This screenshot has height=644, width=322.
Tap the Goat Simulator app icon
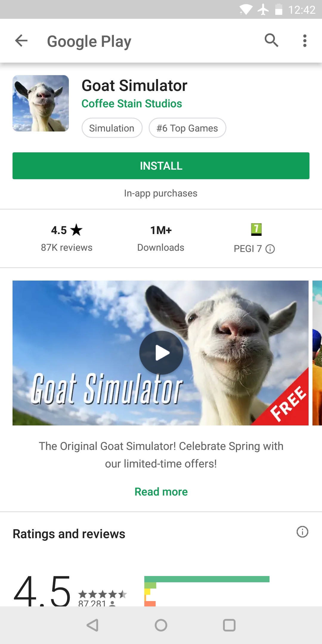click(x=41, y=103)
